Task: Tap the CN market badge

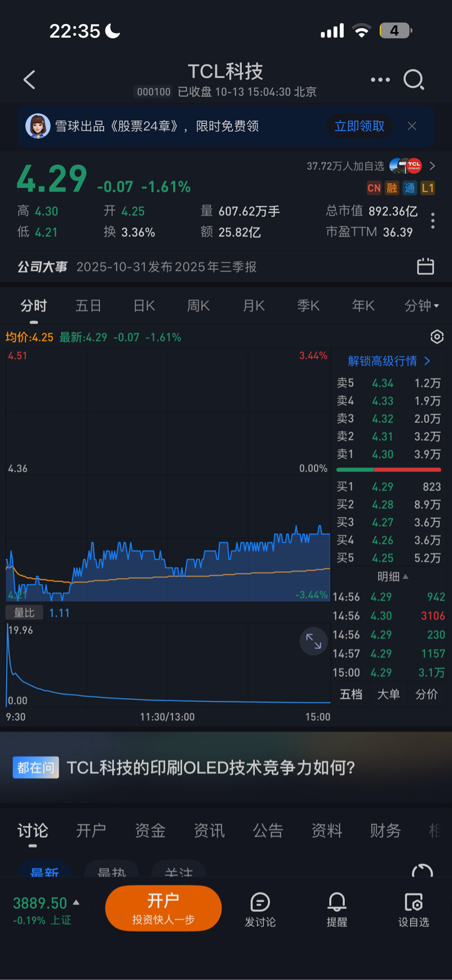Action: tap(374, 188)
